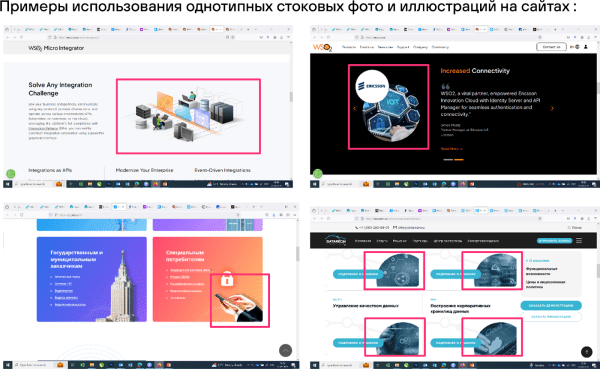Click the Datareon logo in the black header

pyautogui.click(x=336, y=240)
